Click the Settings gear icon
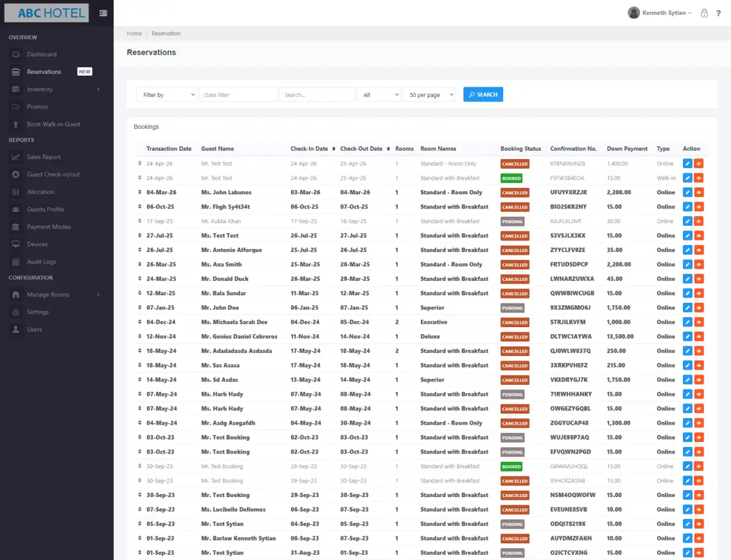Viewport: 731px width, 560px height. [16, 312]
